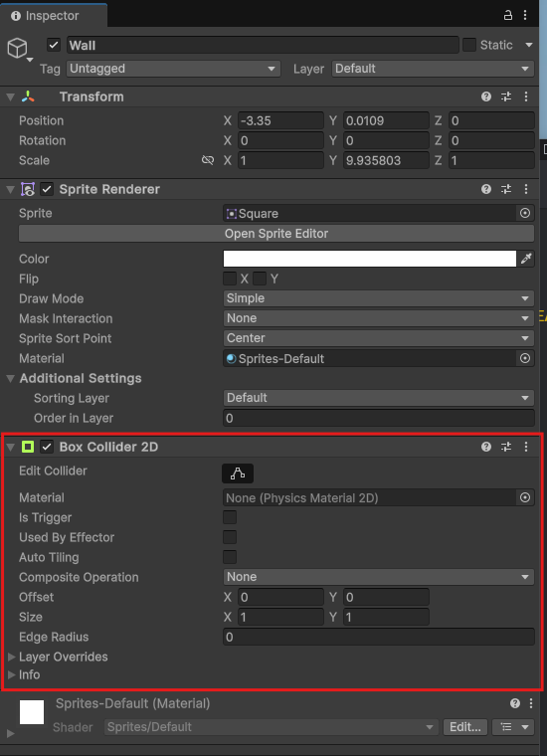Collapse the Box Collider 2D foldout arrow

pyautogui.click(x=10, y=447)
